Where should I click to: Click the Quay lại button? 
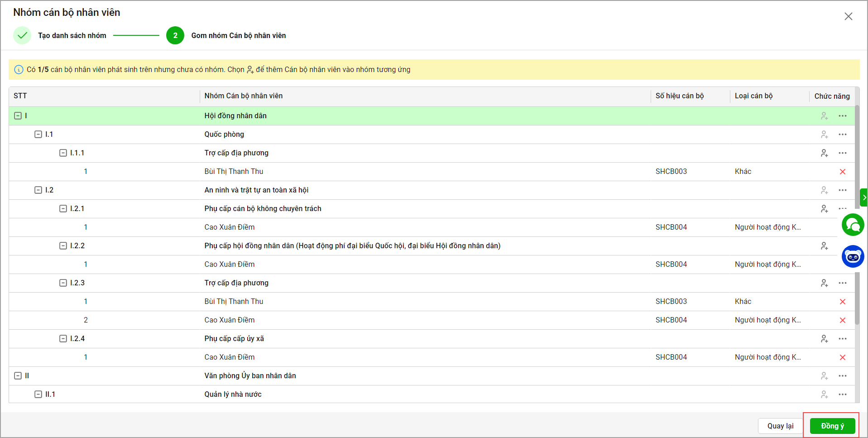780,426
